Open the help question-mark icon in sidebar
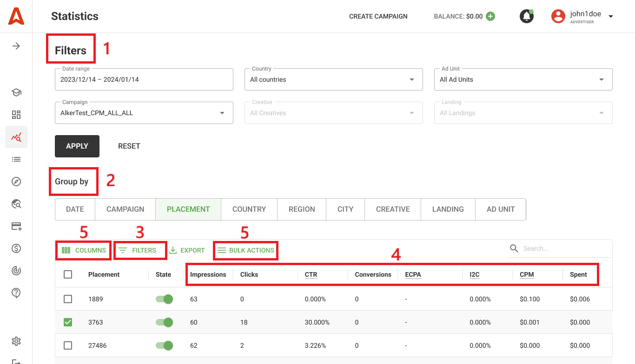 pyautogui.click(x=16, y=293)
